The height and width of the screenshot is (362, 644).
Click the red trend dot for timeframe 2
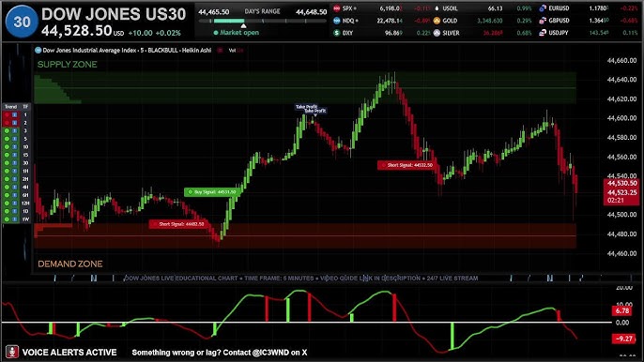pyautogui.click(x=7, y=123)
